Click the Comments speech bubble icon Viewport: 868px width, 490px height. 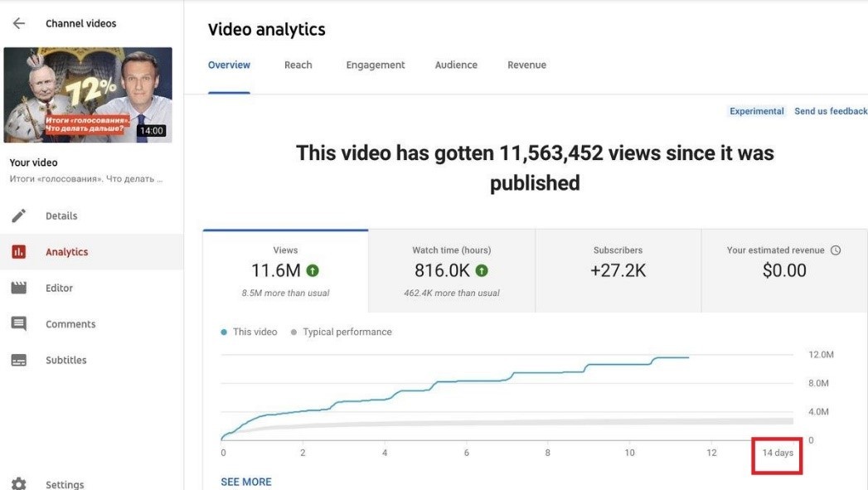click(18, 324)
